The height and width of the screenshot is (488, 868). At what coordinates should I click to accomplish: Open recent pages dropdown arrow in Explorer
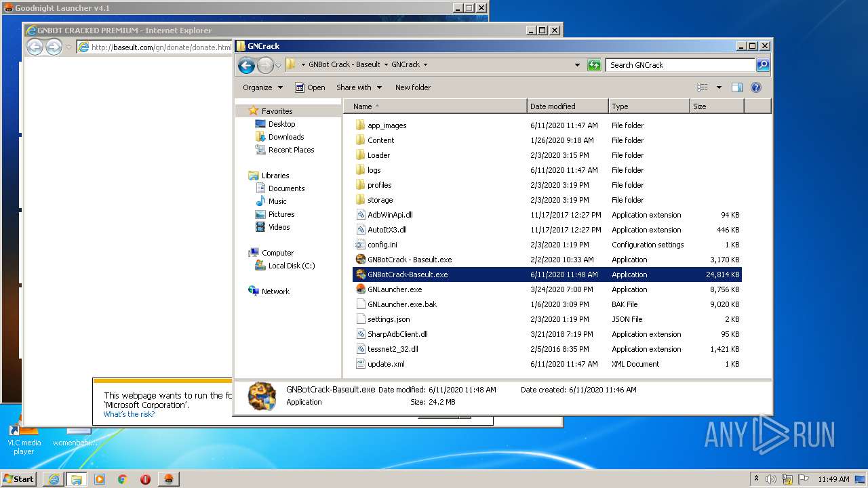pos(278,66)
